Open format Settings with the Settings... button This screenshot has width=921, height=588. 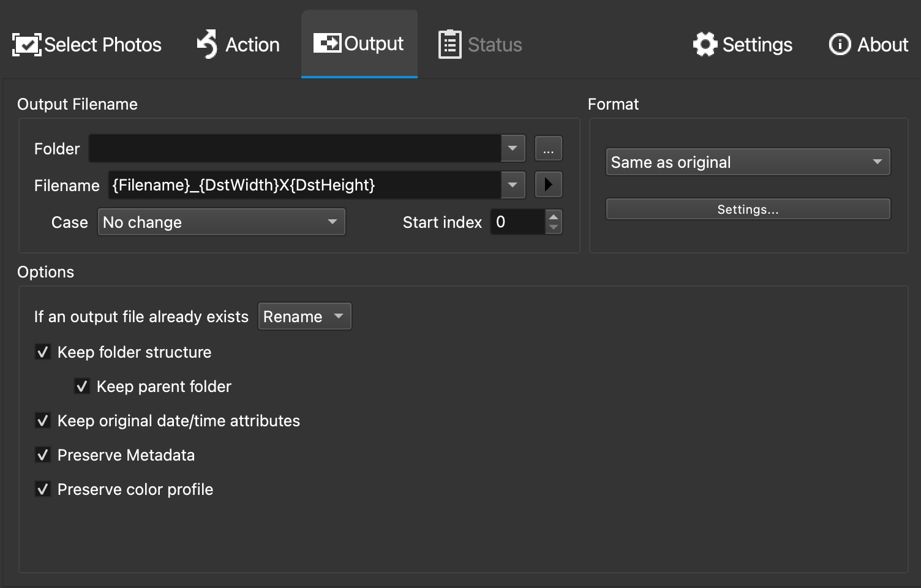[x=748, y=209]
